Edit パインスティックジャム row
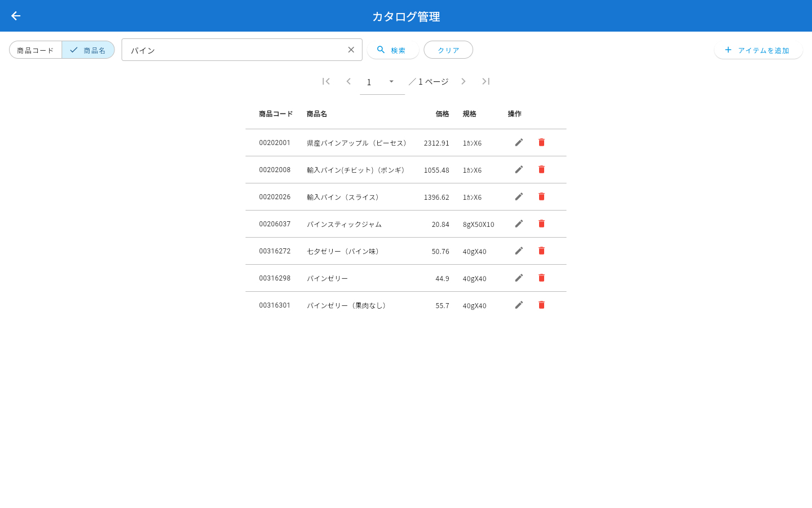Screen dimensions: 812x508 (519, 224)
